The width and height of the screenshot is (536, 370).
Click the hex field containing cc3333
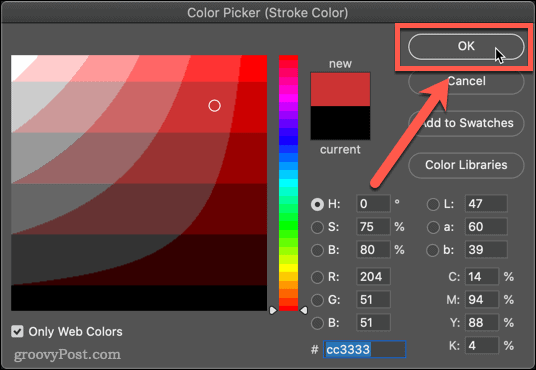tap(364, 349)
